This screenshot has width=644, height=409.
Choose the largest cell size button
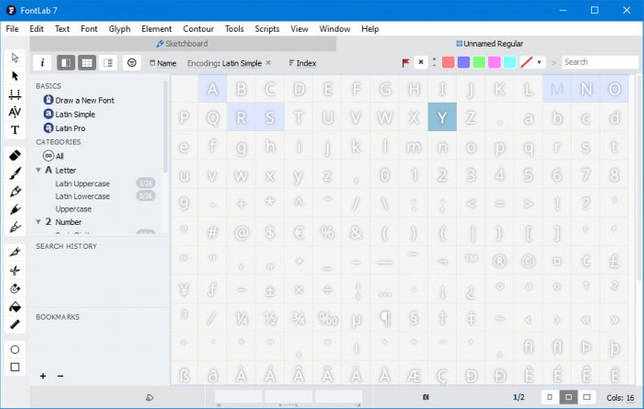587,397
